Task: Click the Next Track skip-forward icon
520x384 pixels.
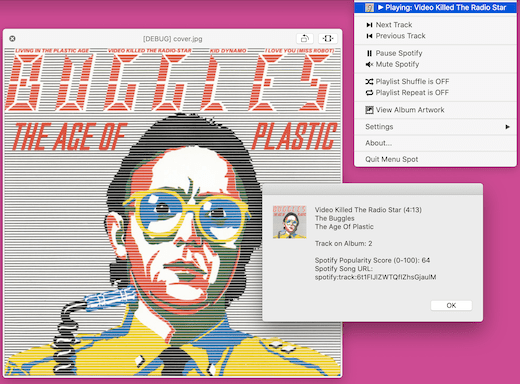Action: click(369, 25)
